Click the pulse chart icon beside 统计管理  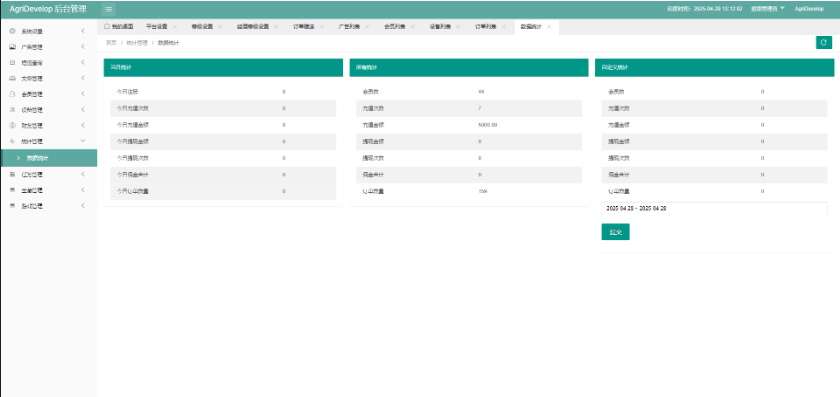(x=12, y=141)
